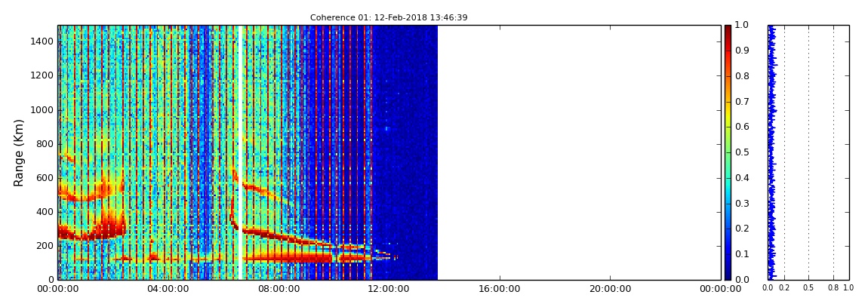Click the 16:00:00 time axis label

500,290
